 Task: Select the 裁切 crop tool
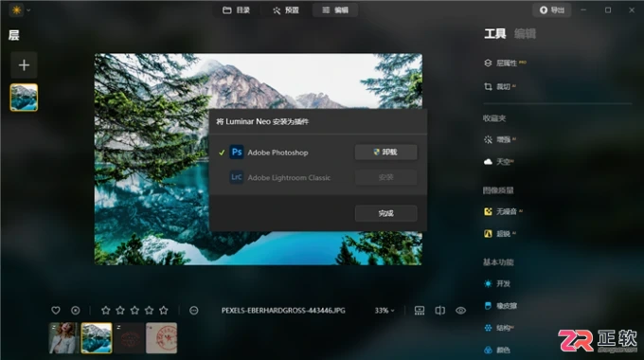click(x=500, y=87)
